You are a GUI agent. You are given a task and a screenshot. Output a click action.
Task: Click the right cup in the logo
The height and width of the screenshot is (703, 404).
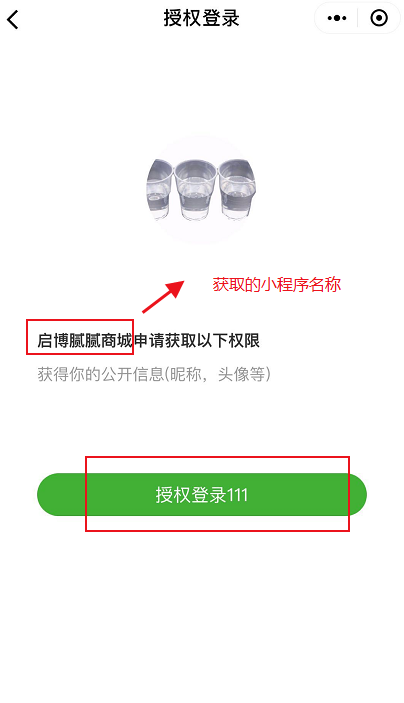tap(238, 190)
